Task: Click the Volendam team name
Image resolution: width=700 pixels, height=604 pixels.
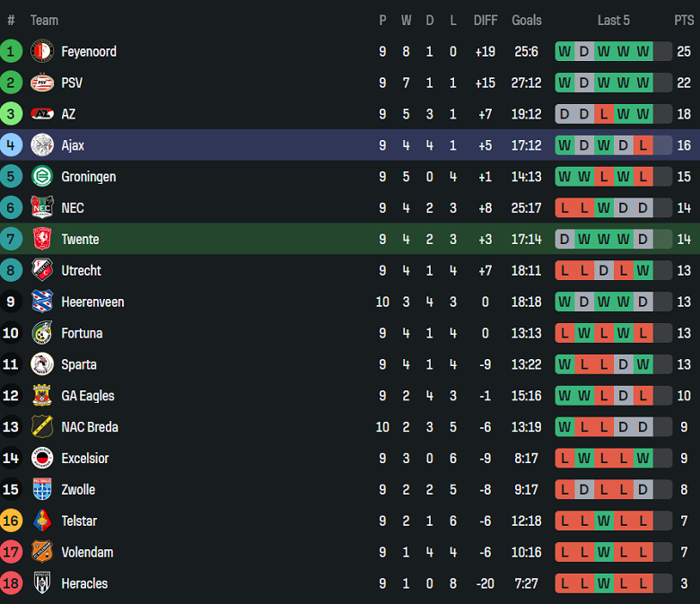Action: (x=87, y=552)
